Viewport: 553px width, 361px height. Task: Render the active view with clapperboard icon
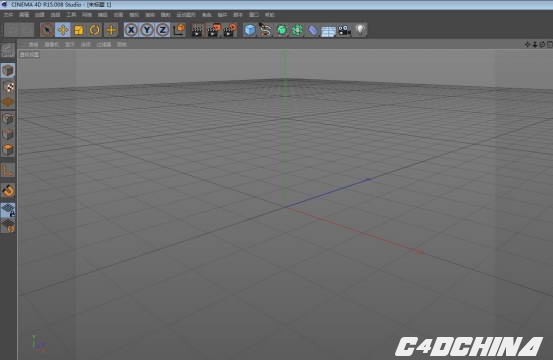(198, 30)
